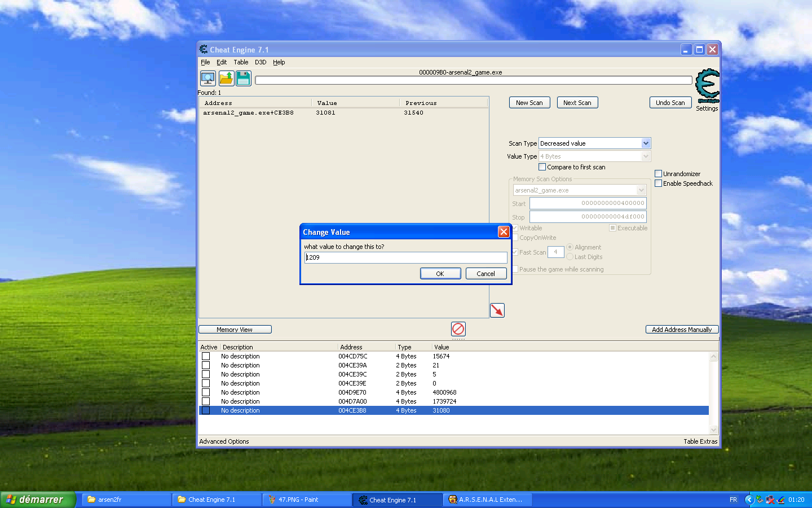Open the Table menu
The width and height of the screenshot is (812, 508).
[x=241, y=62]
